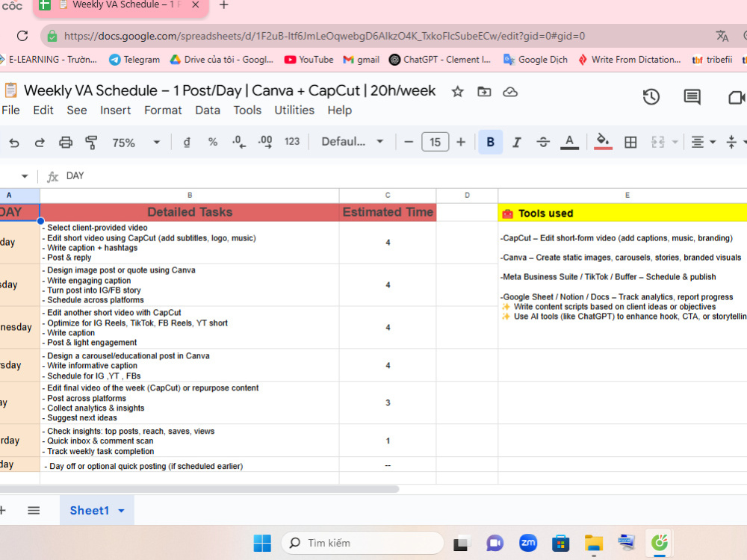747x560 pixels.
Task: Open the browser translate page icon
Action: pos(722,36)
